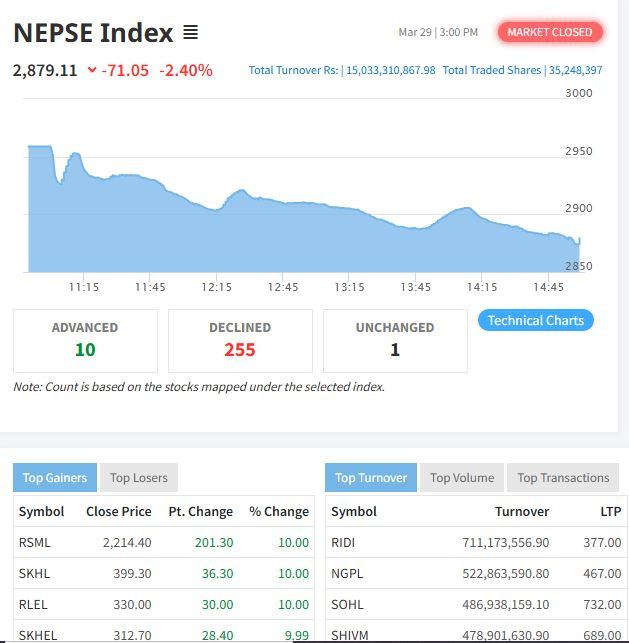Open the Top Transactions tab

pyautogui.click(x=563, y=477)
